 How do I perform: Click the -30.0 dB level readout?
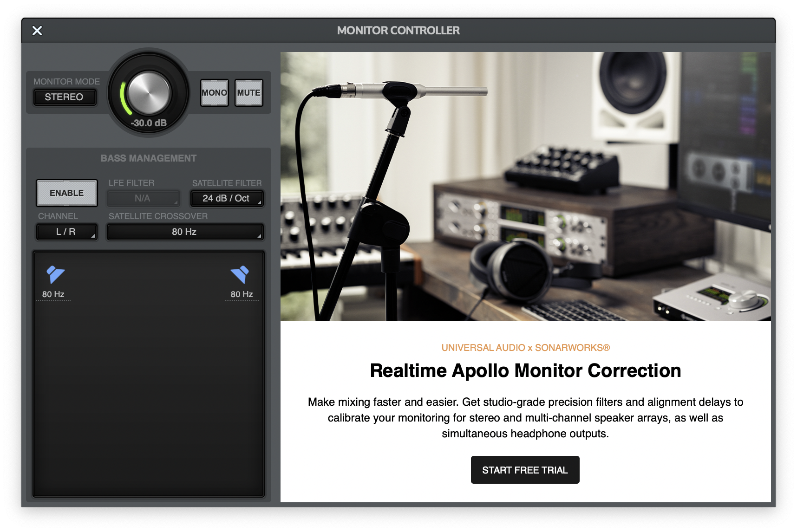149,123
